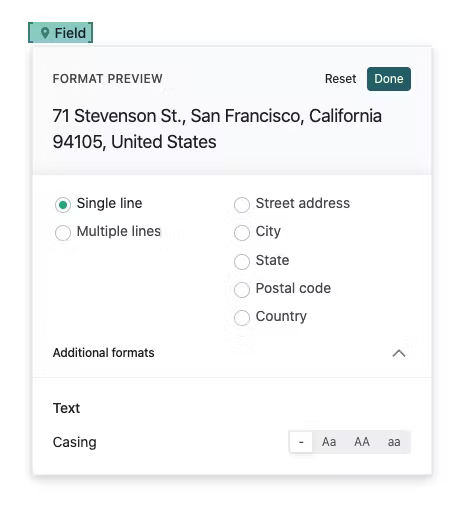Choose the Street address radio button
The image size is (471, 523).
[x=242, y=204]
